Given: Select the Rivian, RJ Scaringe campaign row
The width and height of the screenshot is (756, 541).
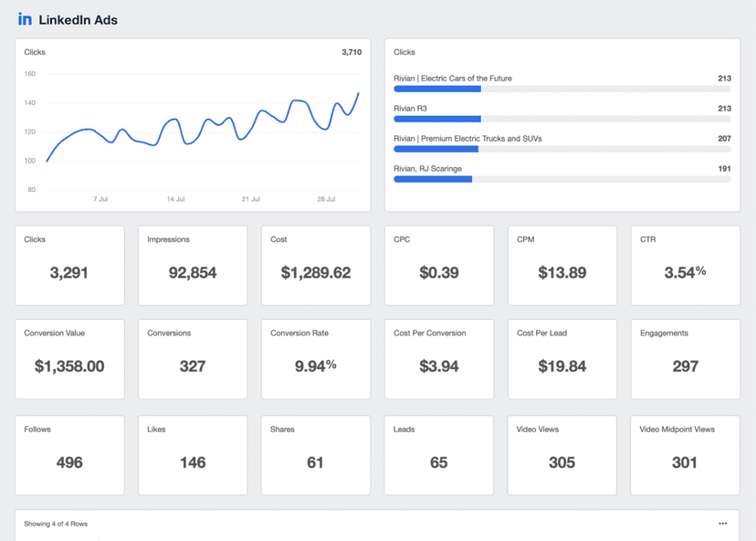Looking at the screenshot, I should (562, 174).
